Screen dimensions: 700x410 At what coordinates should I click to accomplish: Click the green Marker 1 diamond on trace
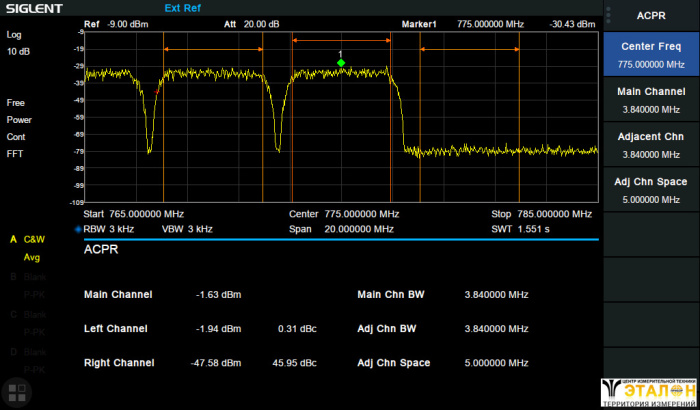[341, 63]
